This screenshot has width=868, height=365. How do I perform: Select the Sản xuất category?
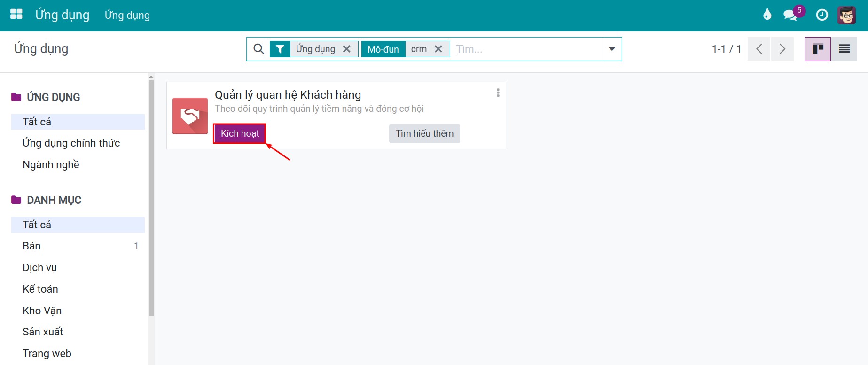pyautogui.click(x=78, y=332)
